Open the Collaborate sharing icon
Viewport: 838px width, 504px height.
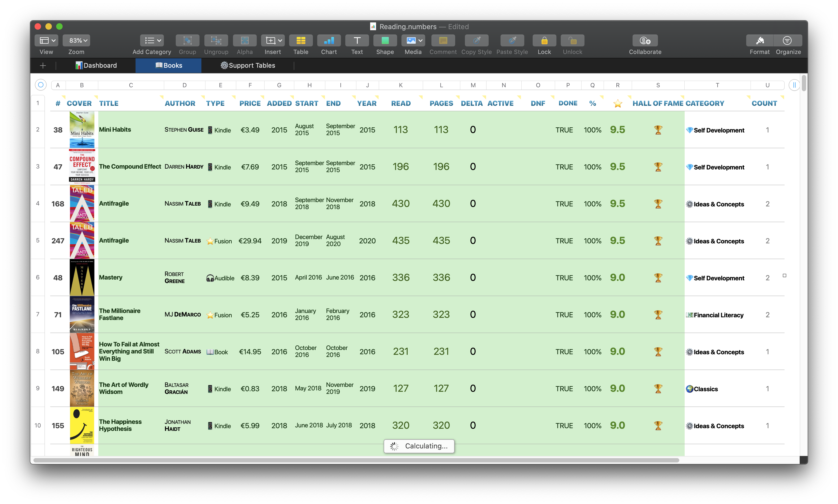click(645, 41)
